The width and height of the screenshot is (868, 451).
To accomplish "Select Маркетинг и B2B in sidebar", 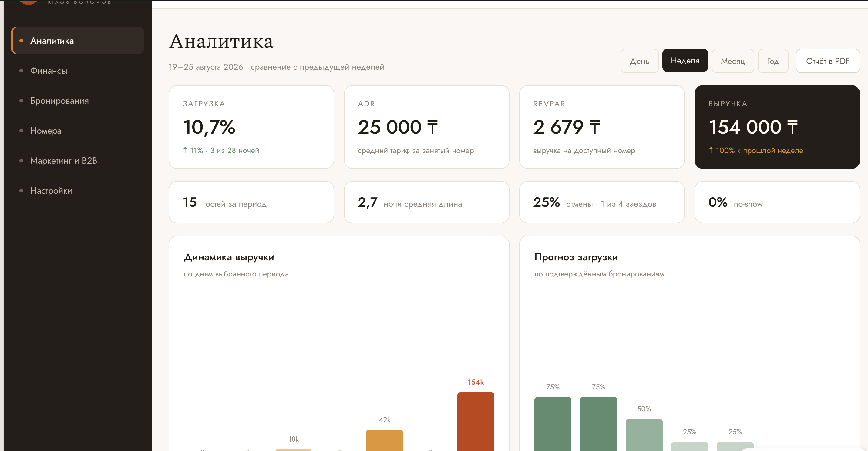I will pos(78,160).
